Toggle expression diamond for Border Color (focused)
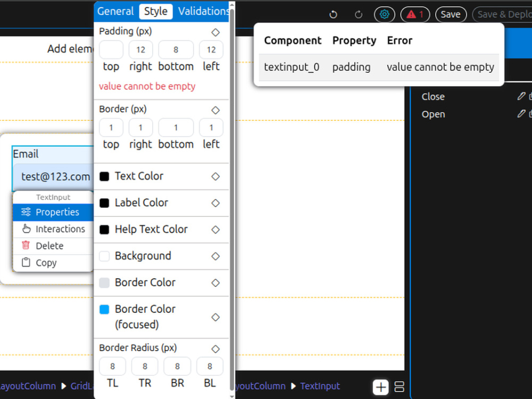 [215, 317]
